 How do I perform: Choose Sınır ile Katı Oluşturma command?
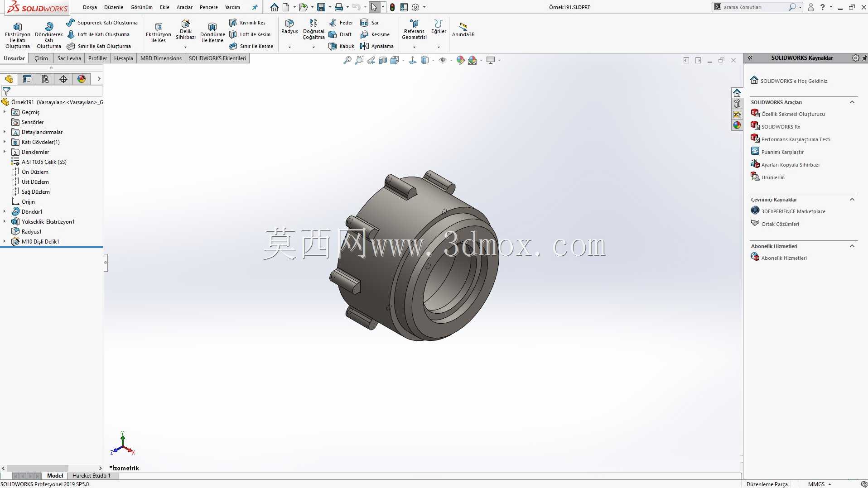99,46
